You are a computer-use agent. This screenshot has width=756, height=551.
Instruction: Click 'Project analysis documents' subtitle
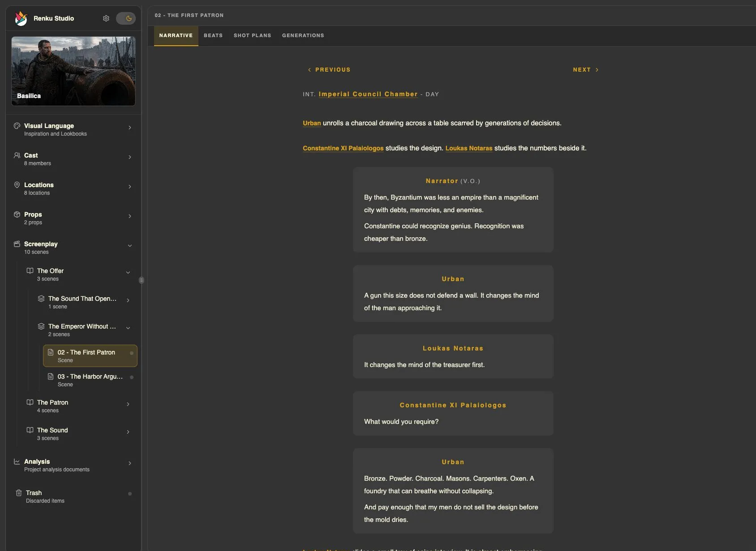coord(57,470)
